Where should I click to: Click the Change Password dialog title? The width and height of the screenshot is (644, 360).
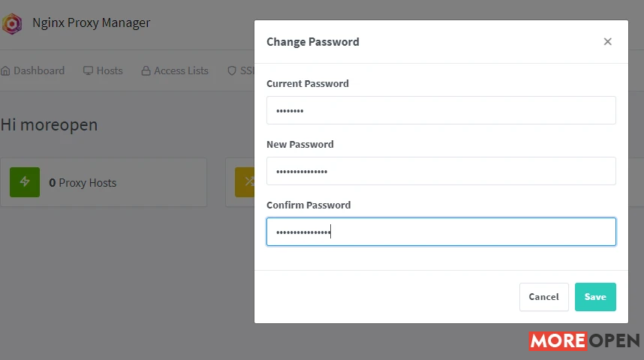(x=312, y=42)
